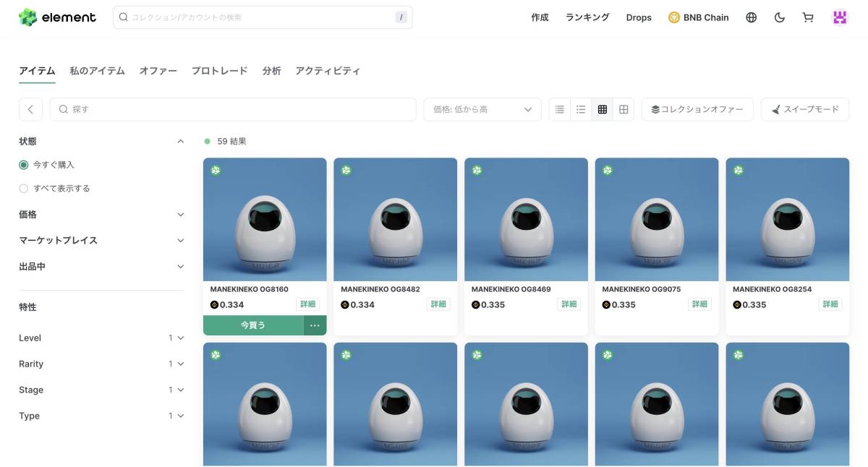Viewport: 868px width, 467px height.
Task: Open the 価格: 低から高 sort dropdown
Action: click(482, 108)
